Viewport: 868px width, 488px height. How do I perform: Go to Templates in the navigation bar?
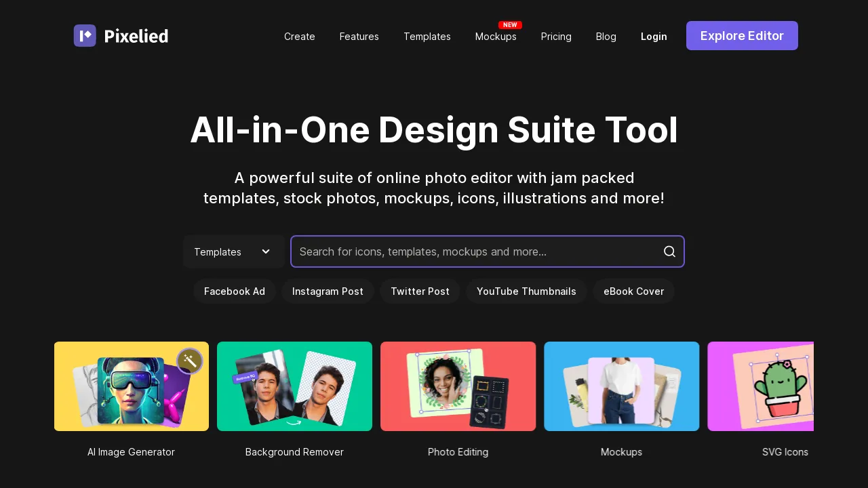click(427, 37)
